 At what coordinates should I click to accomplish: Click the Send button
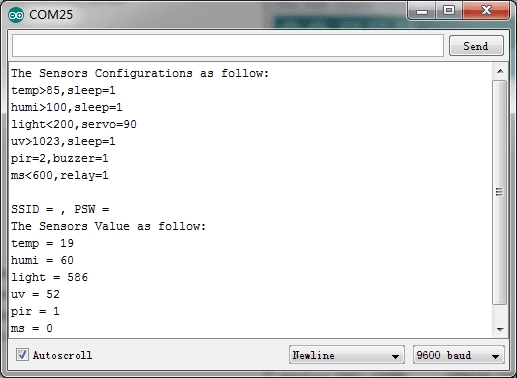pos(476,46)
